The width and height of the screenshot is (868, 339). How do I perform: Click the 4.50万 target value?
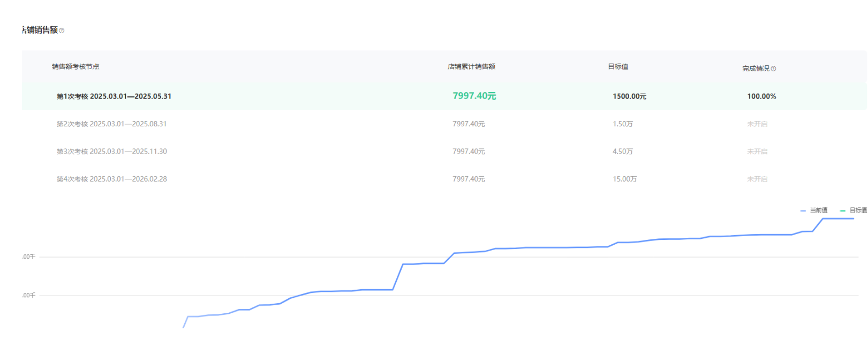pos(623,152)
